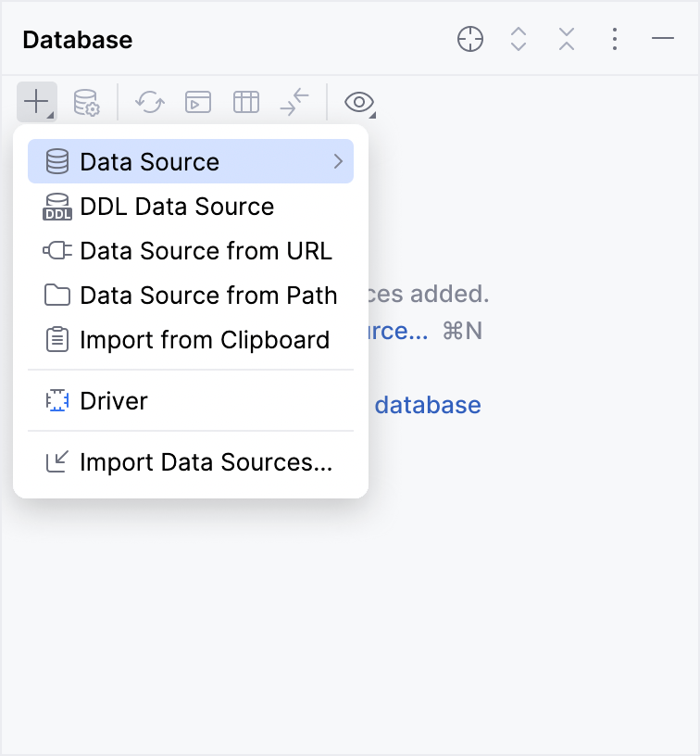Click the Refresh icon in toolbar
The width and height of the screenshot is (700, 756).
click(x=149, y=102)
